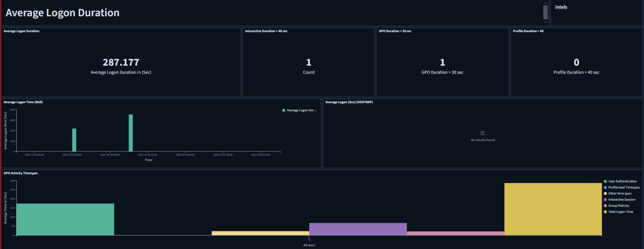Image resolution: width=644 pixels, height=249 pixels.
Task: Open the Details link
Action: pos(561,7)
